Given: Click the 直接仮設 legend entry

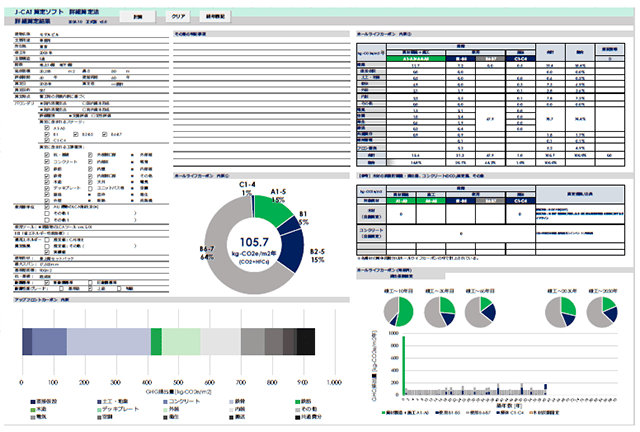Looking at the screenshot, I should click(x=44, y=401).
